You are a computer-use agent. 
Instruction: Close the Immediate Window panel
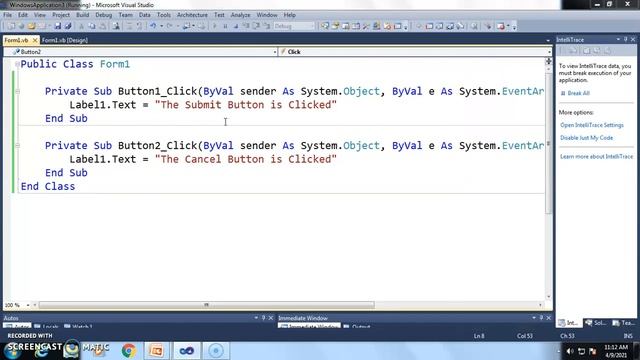tap(549, 318)
